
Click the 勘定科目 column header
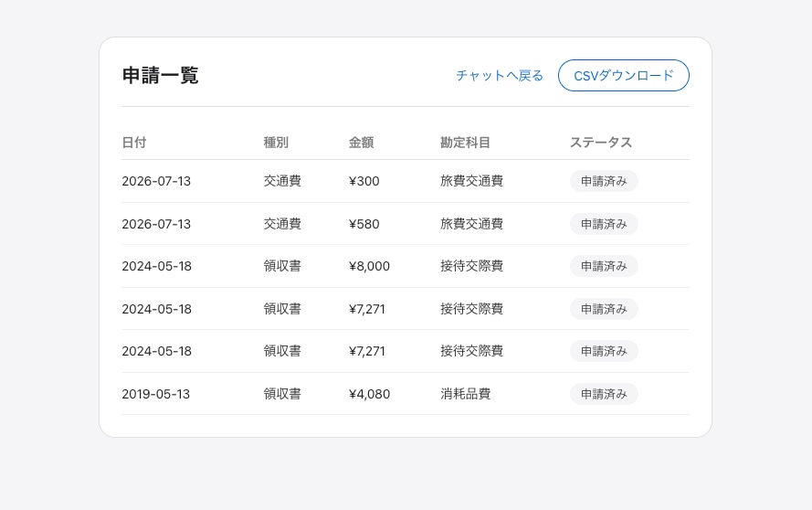[x=465, y=143]
